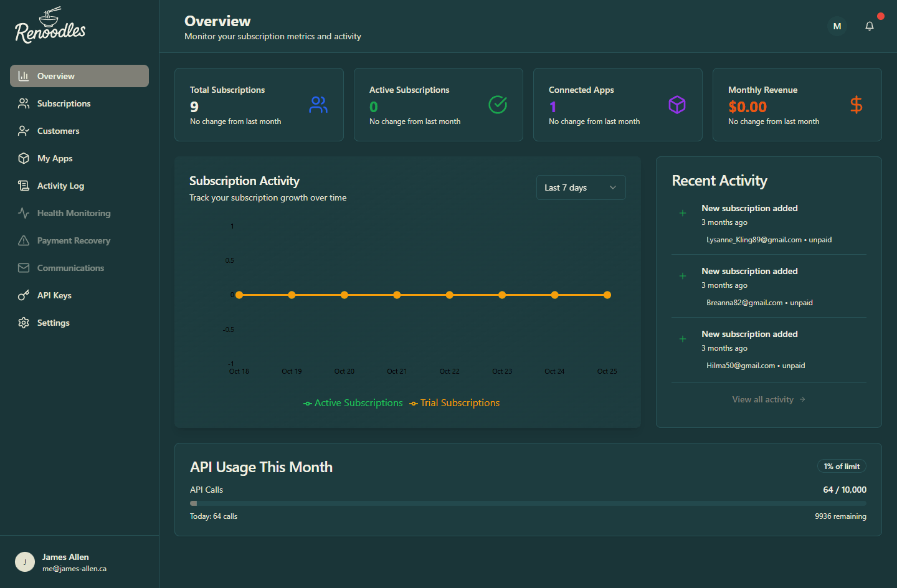Screen dimensions: 897x588
Task: Click the Connected Apps cube icon
Action: [677, 105]
